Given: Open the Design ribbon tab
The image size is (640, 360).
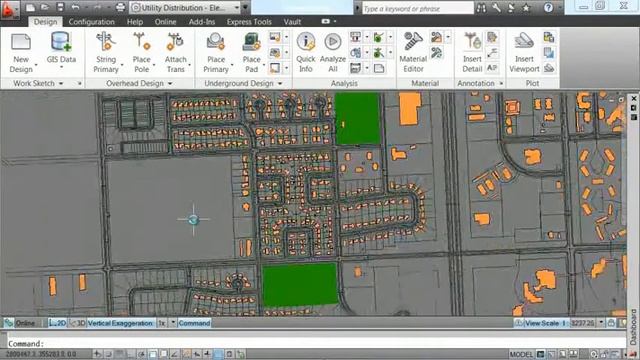Looking at the screenshot, I should pyautogui.click(x=45, y=22).
